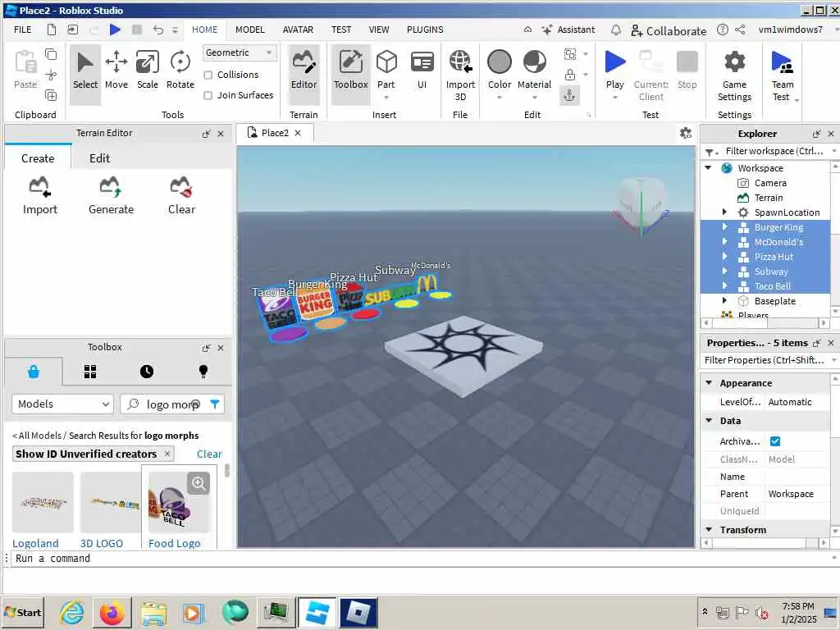This screenshot has width=840, height=630.
Task: Open the Toolbox Recent tab
Action: (147, 372)
